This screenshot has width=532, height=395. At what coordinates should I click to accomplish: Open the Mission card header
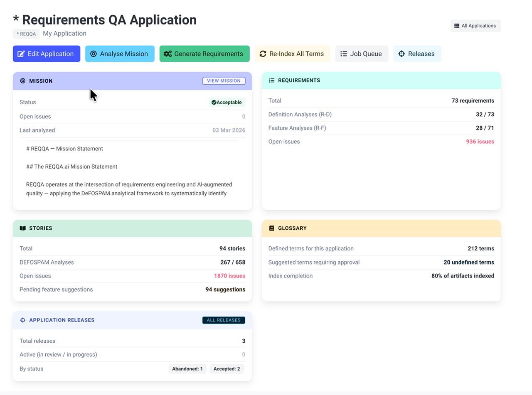click(x=132, y=81)
